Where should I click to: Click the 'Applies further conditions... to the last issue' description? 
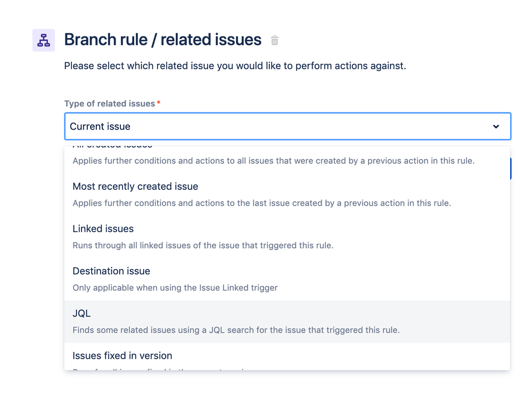pos(262,203)
